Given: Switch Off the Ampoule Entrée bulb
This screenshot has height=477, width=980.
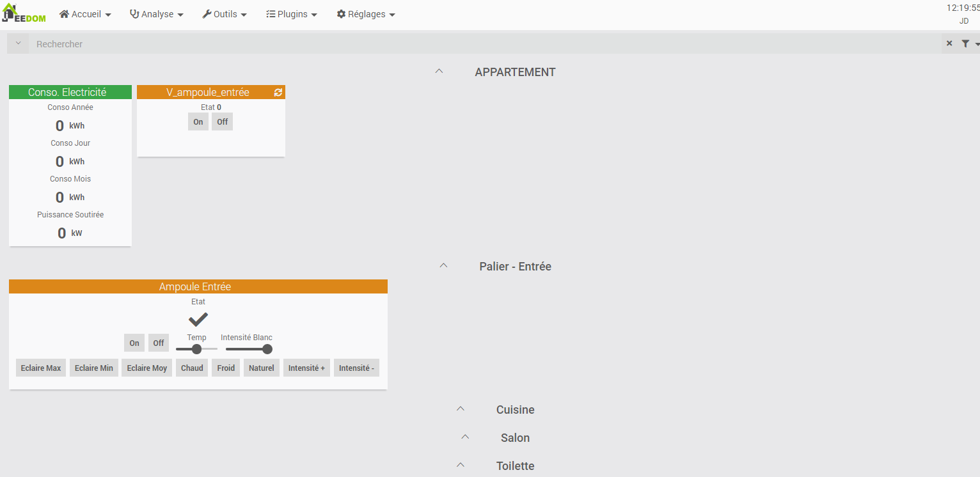Looking at the screenshot, I should tap(159, 343).
